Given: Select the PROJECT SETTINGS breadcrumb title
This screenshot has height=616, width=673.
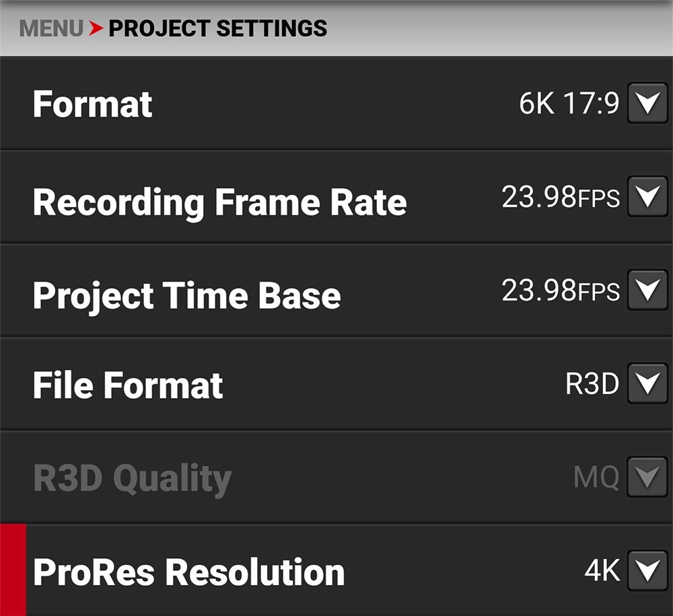Looking at the screenshot, I should (x=217, y=29).
